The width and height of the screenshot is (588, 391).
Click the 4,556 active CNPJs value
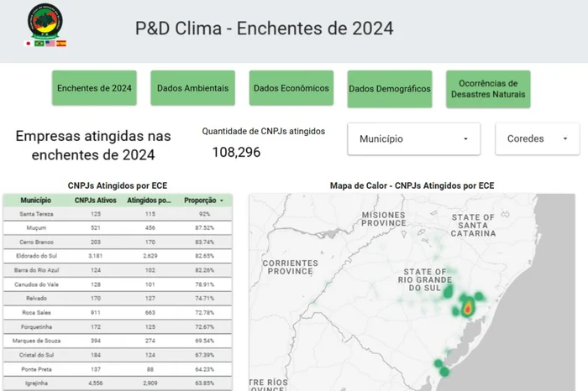[95, 383]
